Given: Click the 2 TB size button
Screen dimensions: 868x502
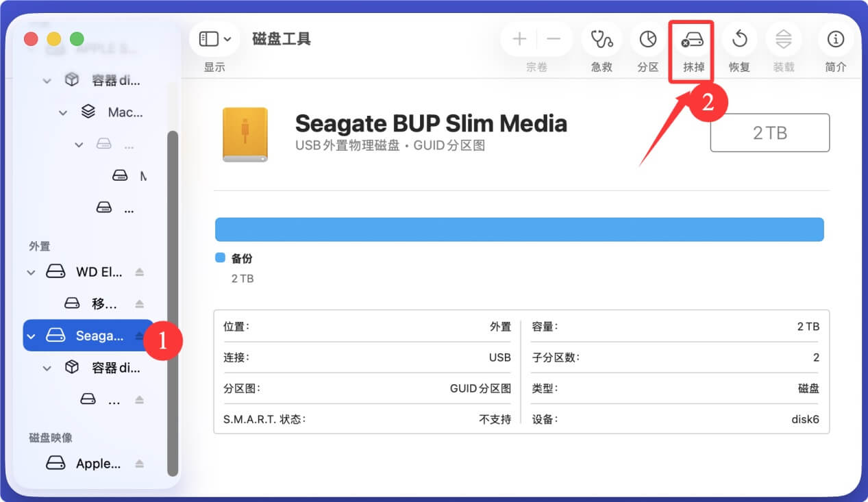Looking at the screenshot, I should (x=769, y=132).
